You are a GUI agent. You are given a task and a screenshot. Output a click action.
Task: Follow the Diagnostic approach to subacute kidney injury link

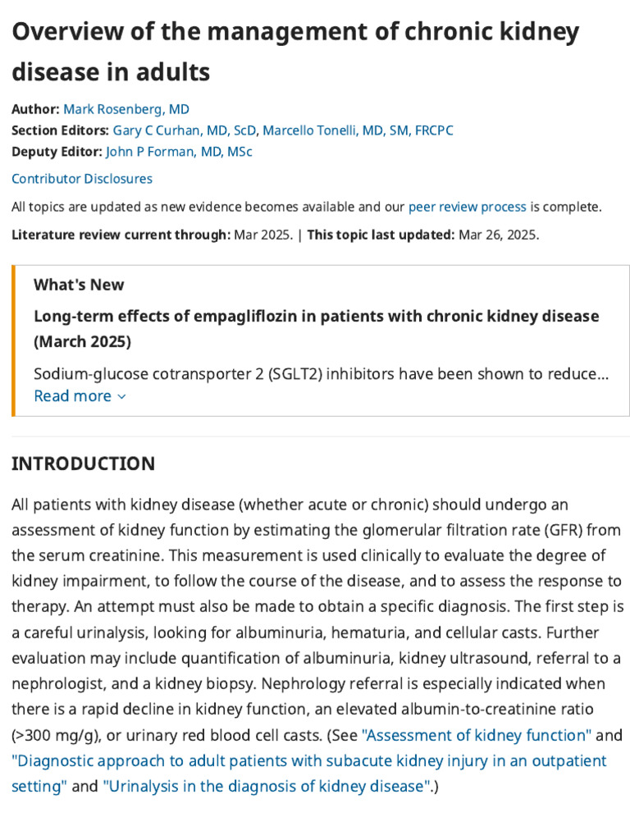(309, 760)
